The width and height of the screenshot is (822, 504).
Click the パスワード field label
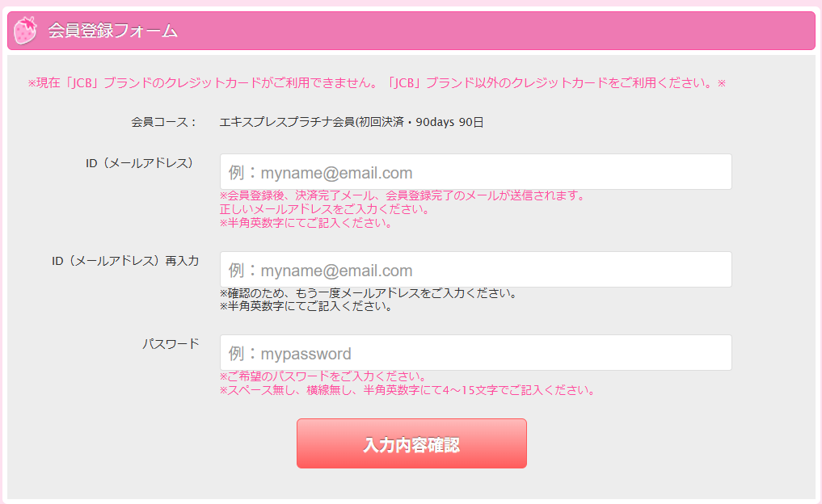pyautogui.click(x=171, y=344)
